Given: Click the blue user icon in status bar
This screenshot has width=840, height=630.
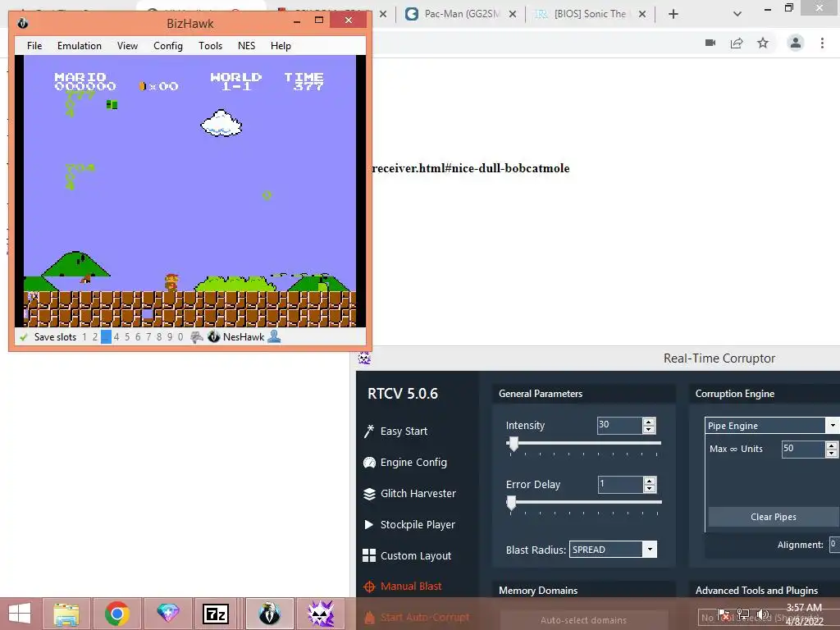Looking at the screenshot, I should [274, 336].
